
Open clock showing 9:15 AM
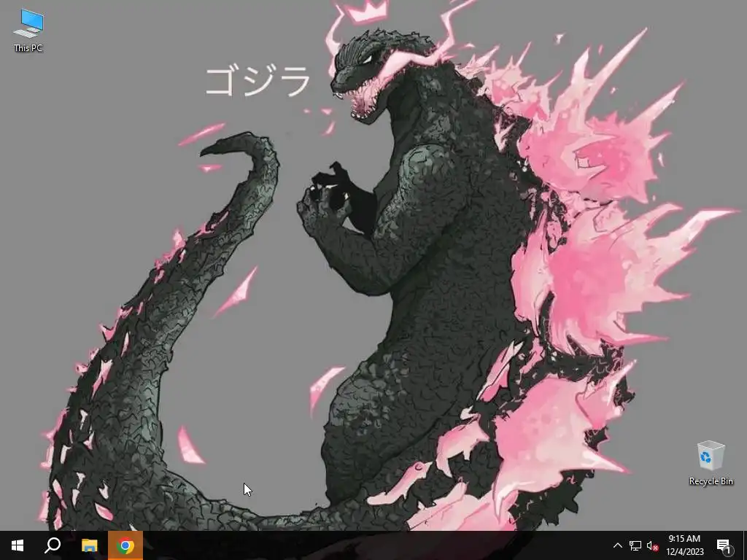(x=684, y=545)
